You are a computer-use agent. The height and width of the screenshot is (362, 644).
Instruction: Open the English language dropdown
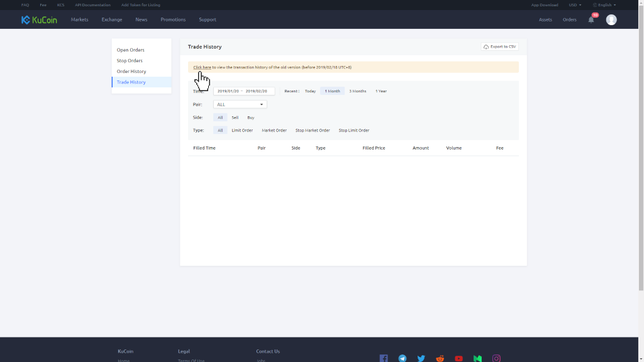604,5
